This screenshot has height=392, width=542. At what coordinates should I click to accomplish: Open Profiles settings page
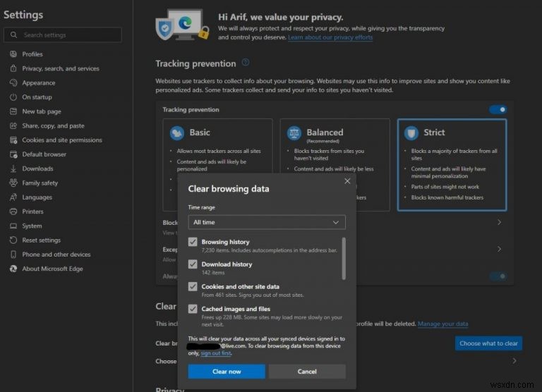point(32,54)
